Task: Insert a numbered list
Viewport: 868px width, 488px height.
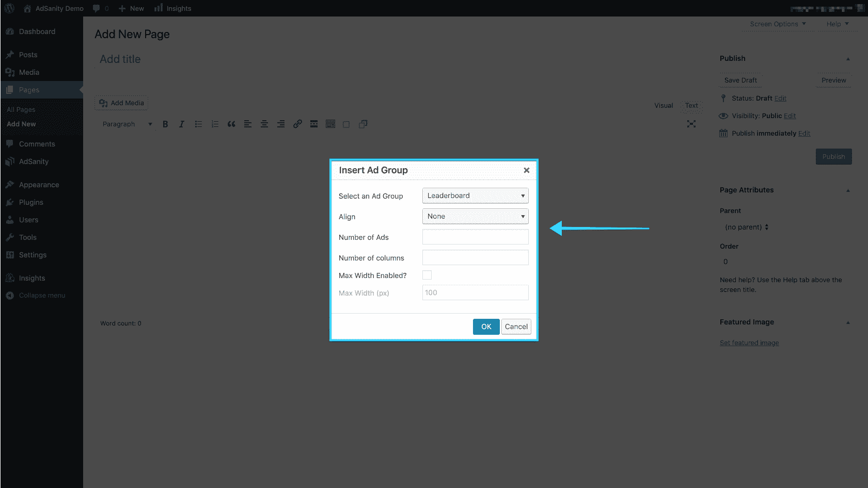Action: pyautogui.click(x=215, y=124)
